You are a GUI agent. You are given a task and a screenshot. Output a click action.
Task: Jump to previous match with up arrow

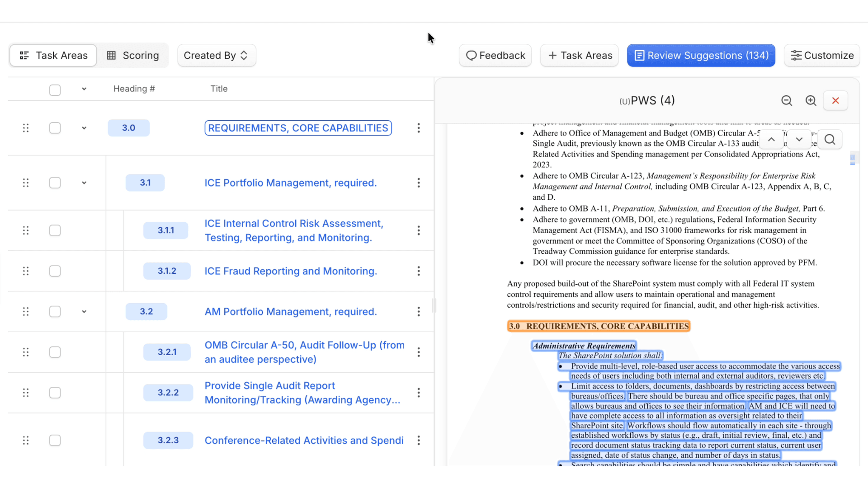[771, 139]
